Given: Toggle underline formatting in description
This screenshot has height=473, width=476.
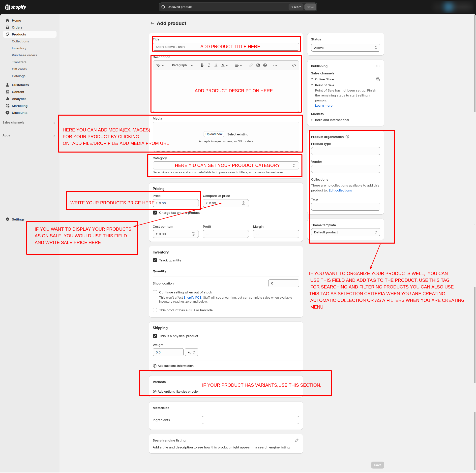Looking at the screenshot, I should tap(216, 65).
